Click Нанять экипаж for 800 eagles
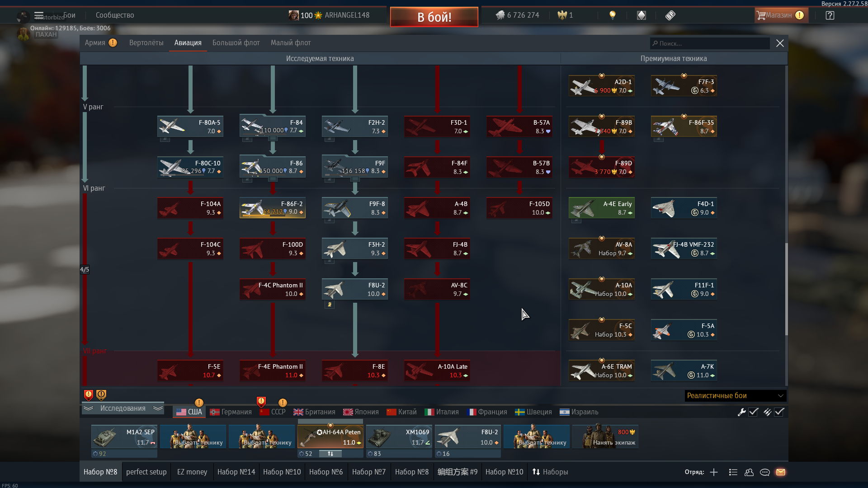Screen dimensions: 868x488 pos(605,436)
